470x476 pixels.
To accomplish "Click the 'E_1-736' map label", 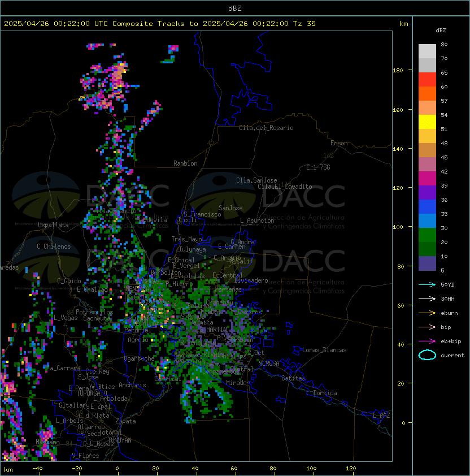I will 318,167.
